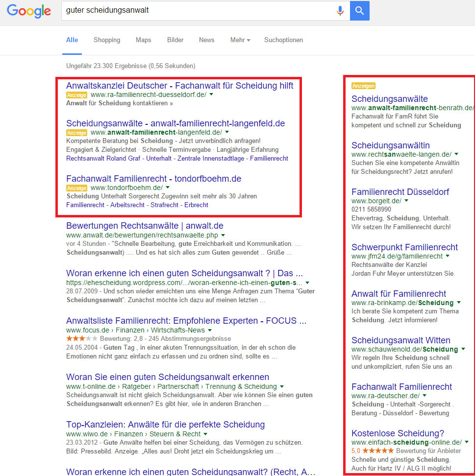Expand arrow next to ra-brinkamp.de URL

[459, 302]
